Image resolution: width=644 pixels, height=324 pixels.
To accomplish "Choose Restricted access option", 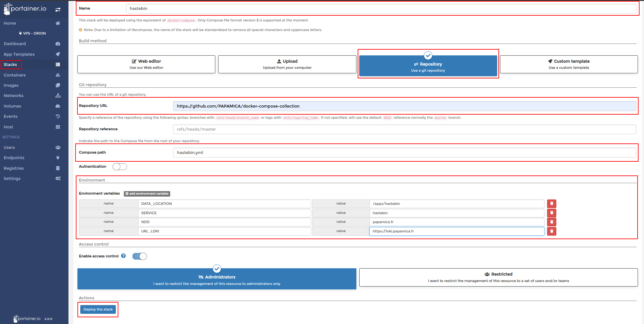I will pyautogui.click(x=498, y=277).
